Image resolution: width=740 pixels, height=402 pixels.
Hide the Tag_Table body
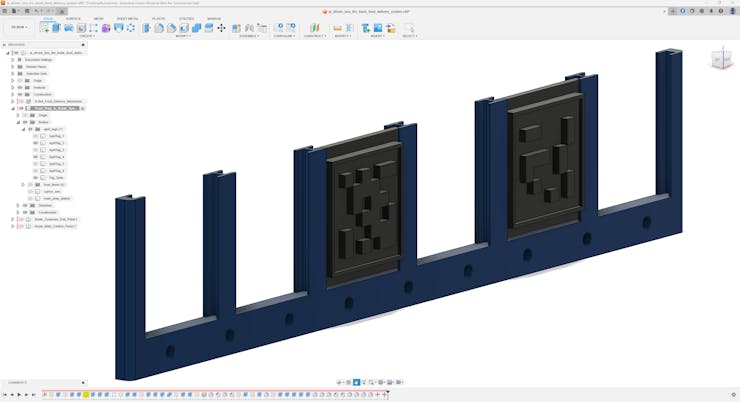point(36,177)
